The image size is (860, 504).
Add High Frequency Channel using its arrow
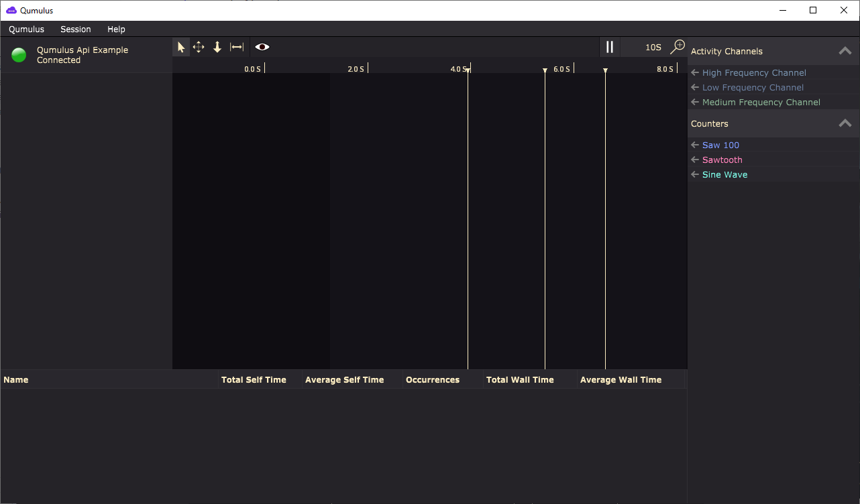[x=695, y=72]
